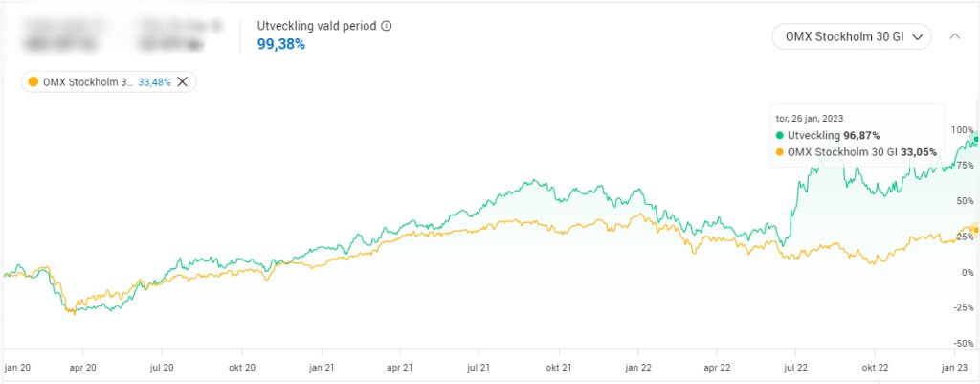
Task: Open the OMX Stockholm 30 GI dropdown
Action: [851, 36]
